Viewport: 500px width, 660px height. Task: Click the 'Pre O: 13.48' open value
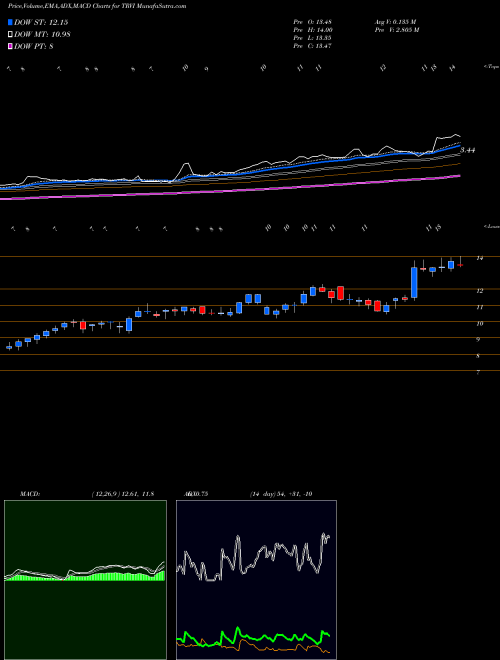313,22
